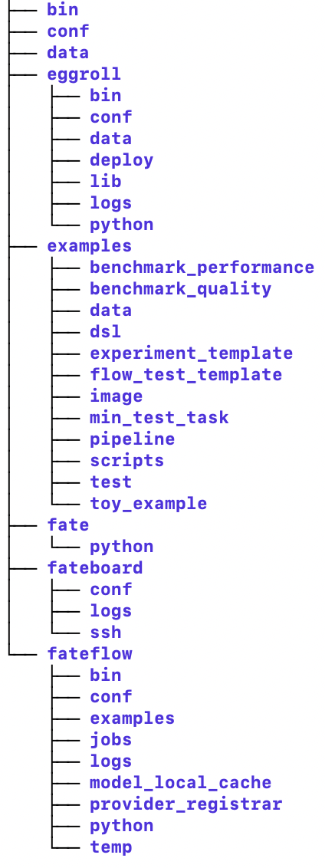The width and height of the screenshot is (325, 868).
Task: Click the fateboard directory name
Action: (95, 567)
